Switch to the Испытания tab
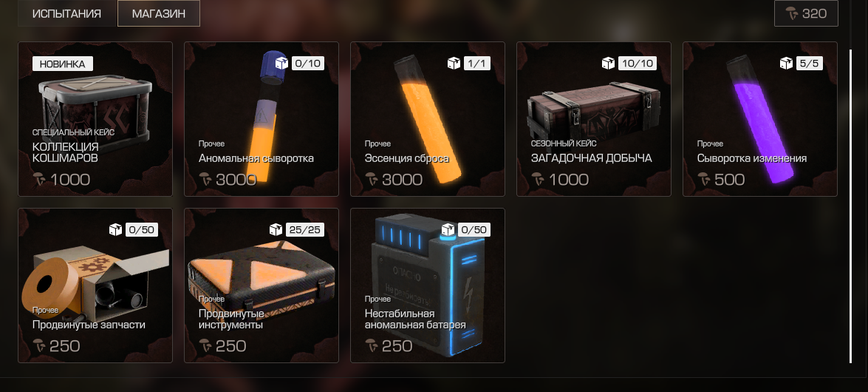This screenshot has height=392, width=868. tap(67, 13)
